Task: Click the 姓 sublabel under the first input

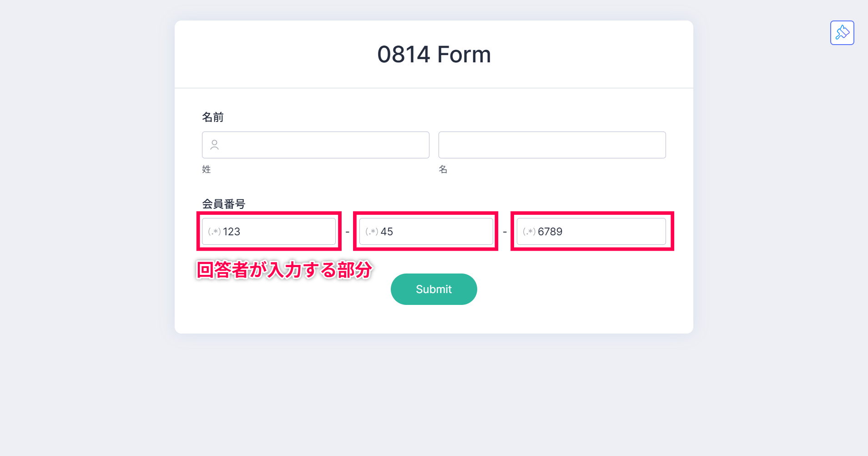Action: click(206, 169)
